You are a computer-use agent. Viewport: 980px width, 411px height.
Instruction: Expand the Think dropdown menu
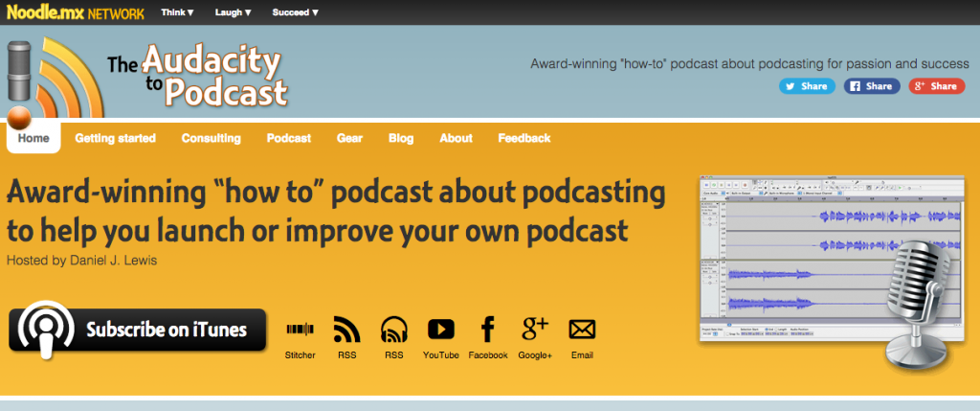(177, 12)
